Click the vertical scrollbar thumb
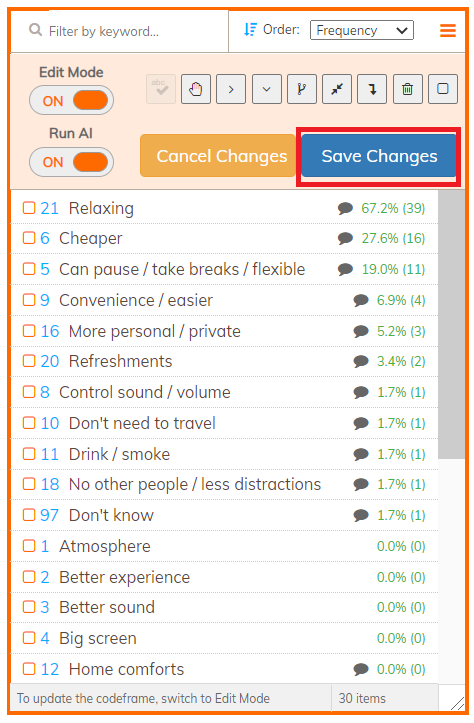Screen dimensions: 474x723 [x=451, y=324]
